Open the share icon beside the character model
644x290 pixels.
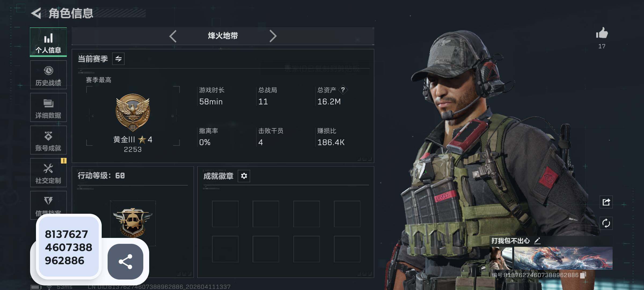606,202
